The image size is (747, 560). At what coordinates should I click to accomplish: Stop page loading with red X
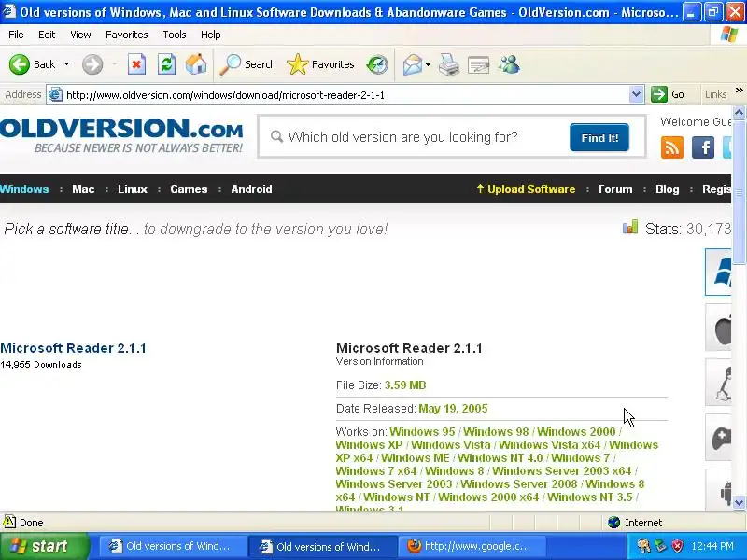pos(136,64)
